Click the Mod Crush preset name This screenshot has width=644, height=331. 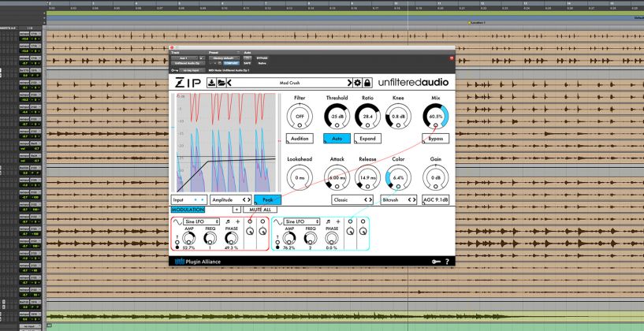pos(289,83)
